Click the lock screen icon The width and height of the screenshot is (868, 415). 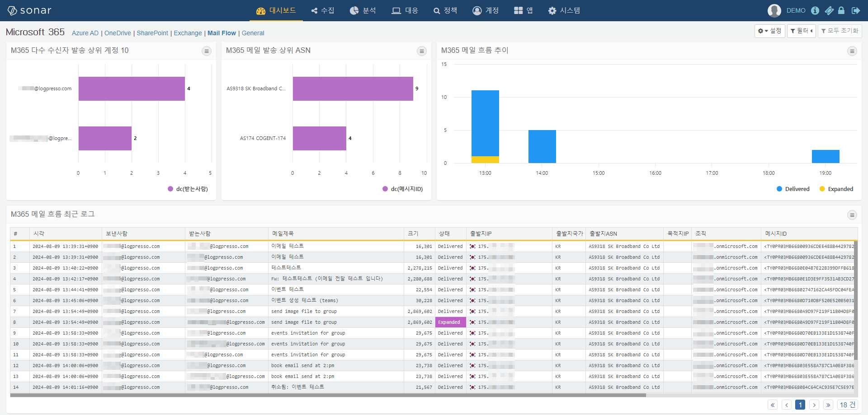841,10
